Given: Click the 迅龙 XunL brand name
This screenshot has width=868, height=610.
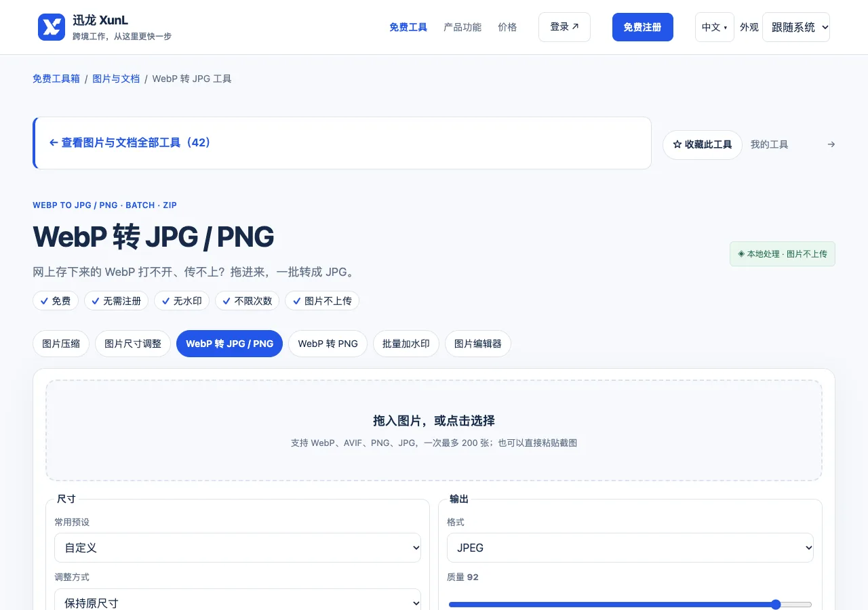Looking at the screenshot, I should coord(100,20).
